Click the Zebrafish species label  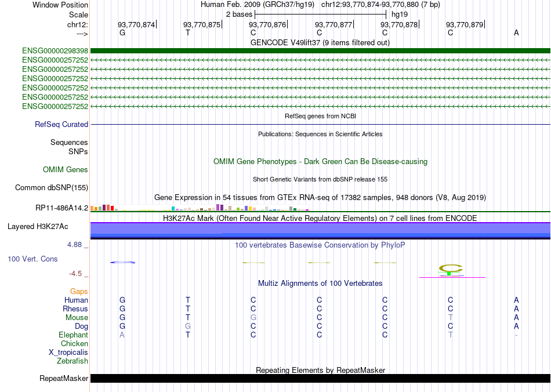pos(72,361)
